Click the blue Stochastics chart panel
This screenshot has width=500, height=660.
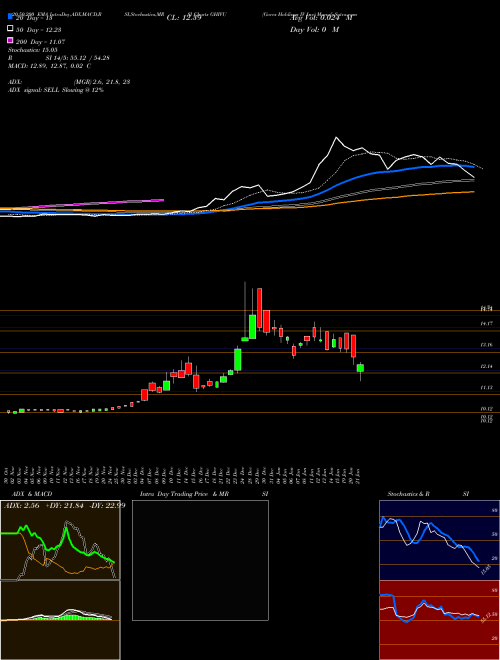[439, 540]
